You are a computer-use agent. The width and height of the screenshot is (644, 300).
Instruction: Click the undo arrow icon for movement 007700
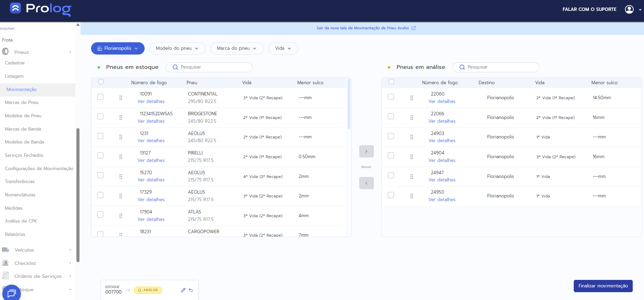[191, 290]
